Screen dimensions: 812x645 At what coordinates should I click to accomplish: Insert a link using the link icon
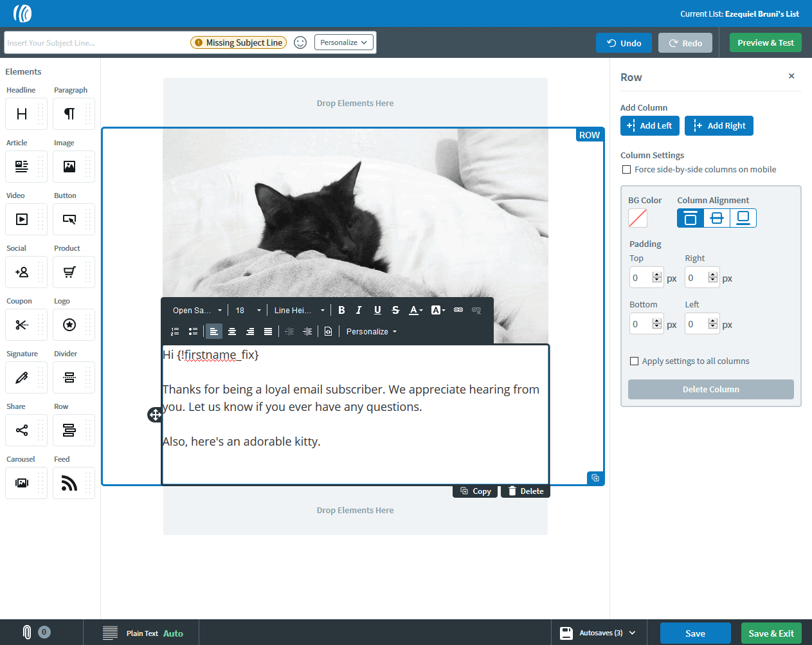pyautogui.click(x=458, y=310)
